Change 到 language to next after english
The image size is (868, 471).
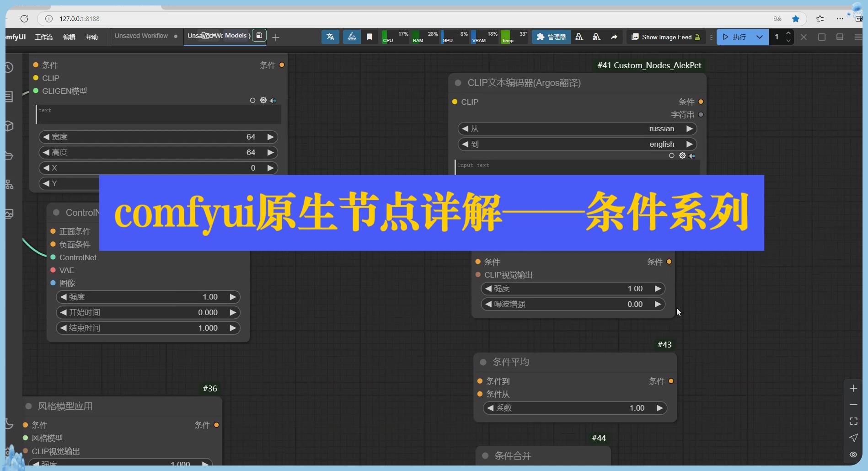point(689,144)
